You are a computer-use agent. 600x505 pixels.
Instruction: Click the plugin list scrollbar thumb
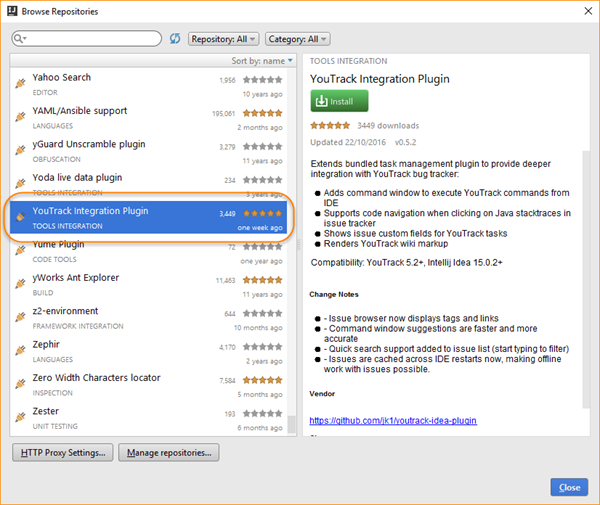[x=292, y=424]
